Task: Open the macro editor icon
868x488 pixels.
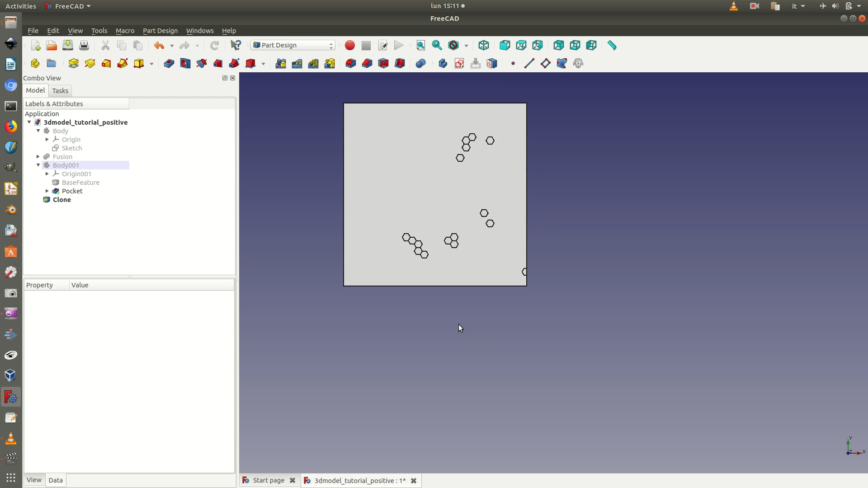Action: click(x=382, y=45)
